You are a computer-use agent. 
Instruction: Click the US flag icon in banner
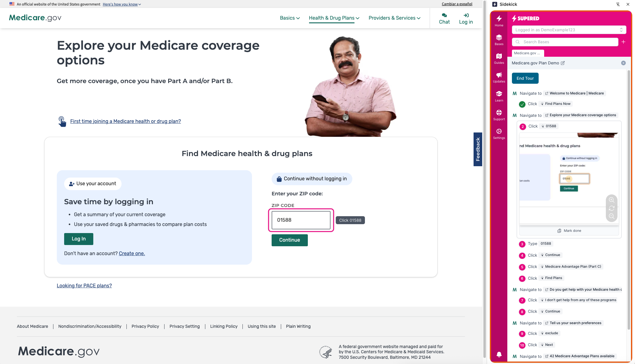[12, 4]
